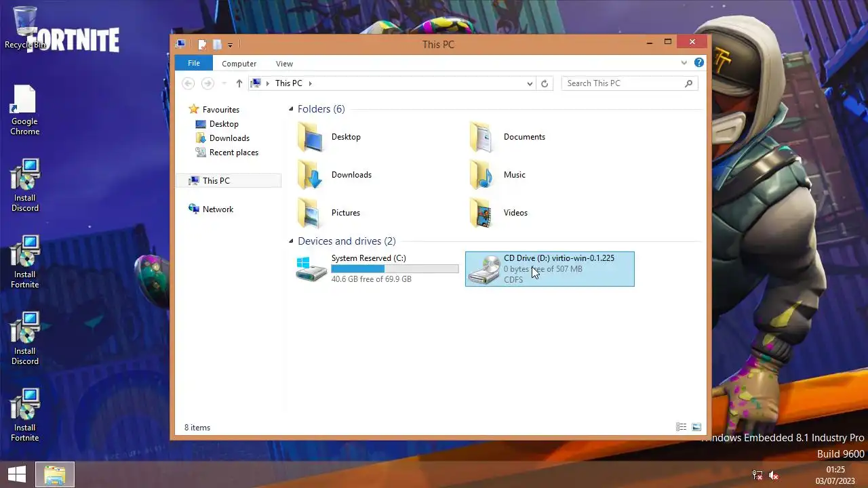Image resolution: width=868 pixels, height=488 pixels.
Task: Select the Desktop folder icon
Action: pyautogui.click(x=311, y=137)
